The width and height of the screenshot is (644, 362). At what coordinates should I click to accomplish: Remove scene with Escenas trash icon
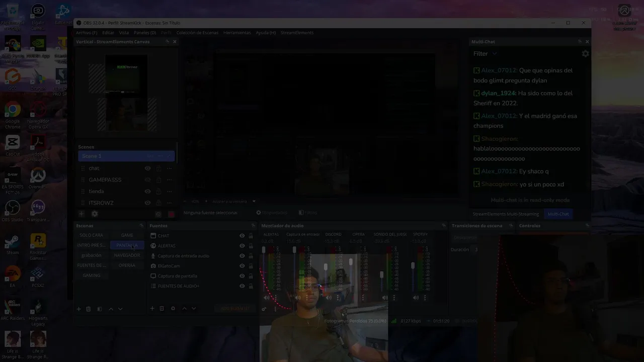[88, 309]
